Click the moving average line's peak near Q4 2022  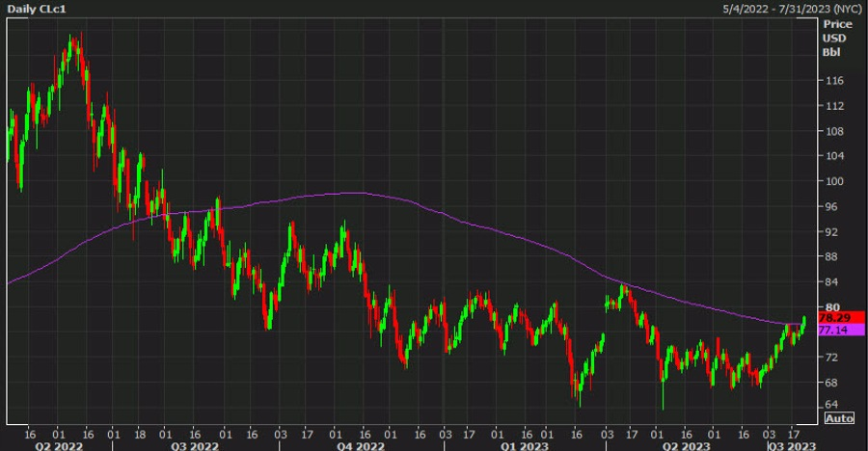[352, 193]
